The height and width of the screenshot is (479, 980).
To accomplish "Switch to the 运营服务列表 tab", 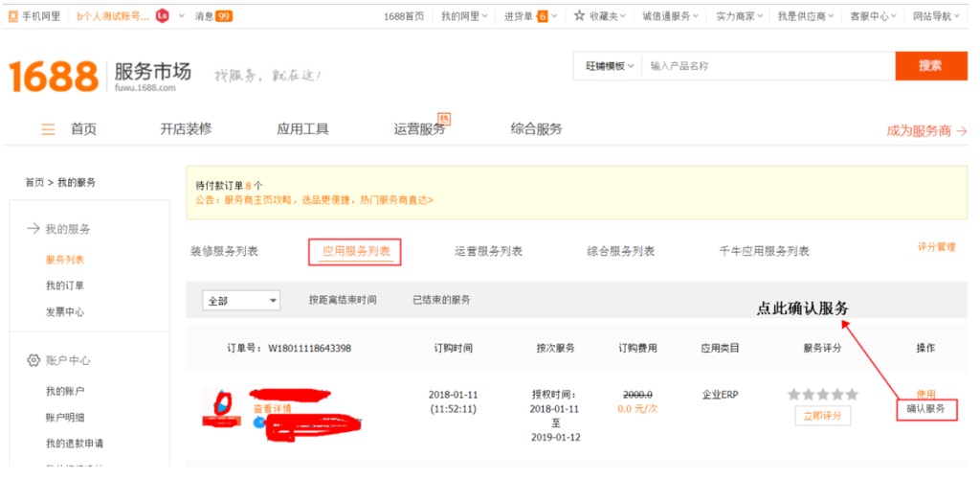I will pos(489,251).
